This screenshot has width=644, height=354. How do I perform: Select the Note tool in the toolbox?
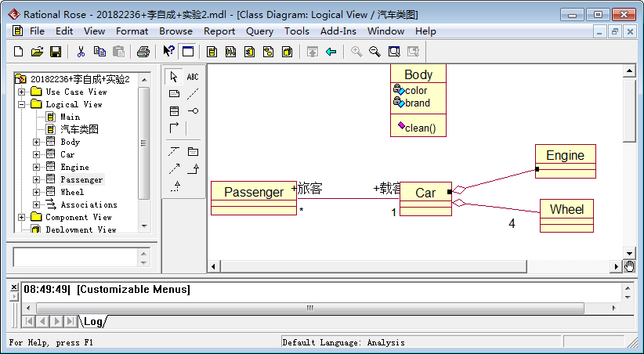174,94
